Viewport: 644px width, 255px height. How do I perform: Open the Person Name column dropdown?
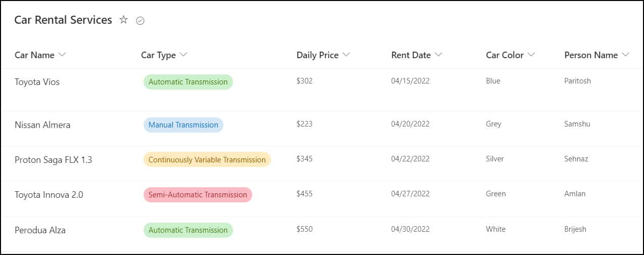click(625, 55)
